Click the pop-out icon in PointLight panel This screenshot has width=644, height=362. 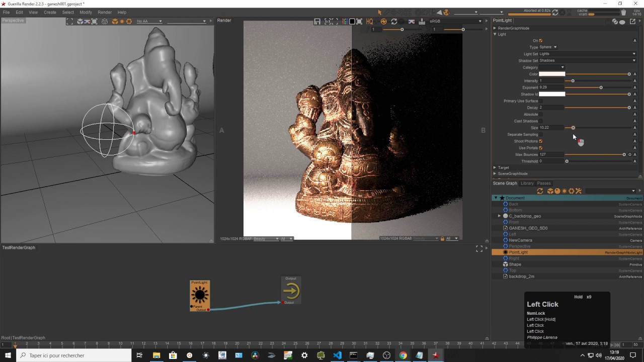pyautogui.click(x=632, y=21)
